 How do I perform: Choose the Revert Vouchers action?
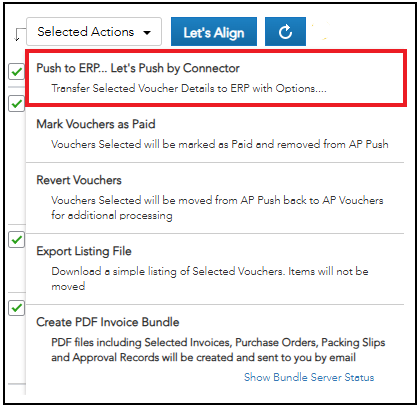(215, 198)
